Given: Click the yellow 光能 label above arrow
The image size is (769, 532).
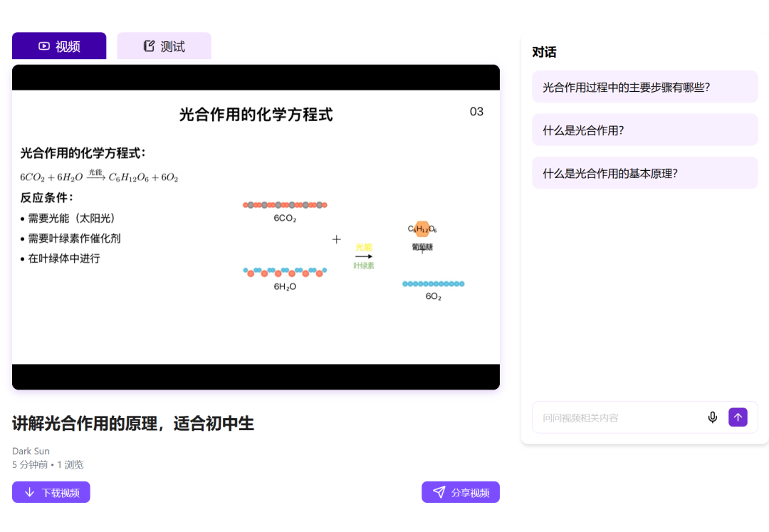Looking at the screenshot, I should pos(364,248).
